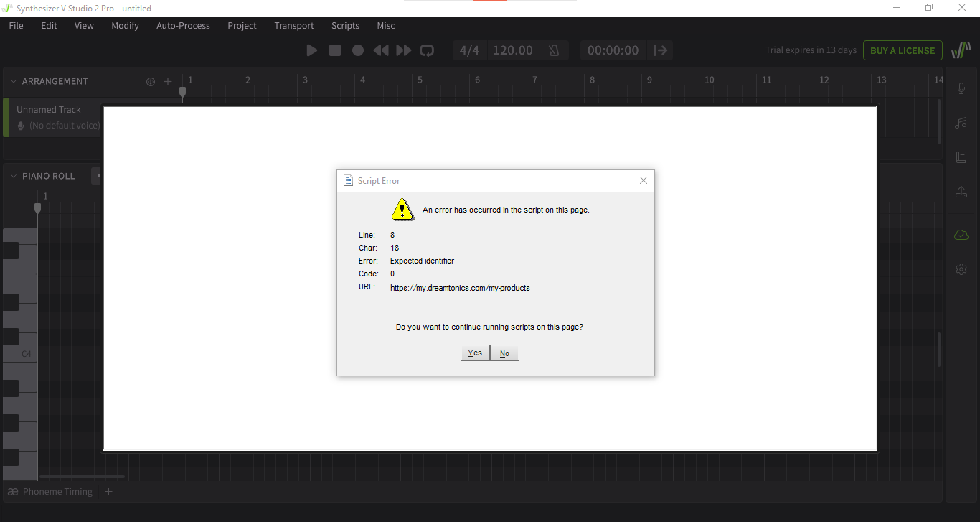Open the Render export panel icon
The image size is (980, 522).
(x=961, y=192)
